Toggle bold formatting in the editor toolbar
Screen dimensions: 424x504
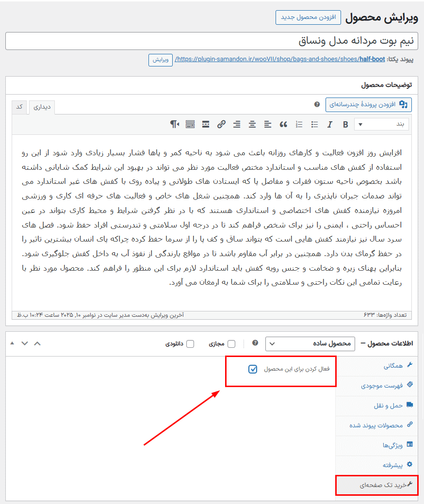coord(345,125)
